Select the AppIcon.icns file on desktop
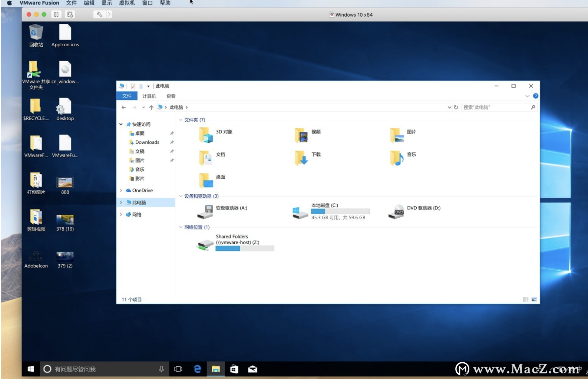 (x=65, y=36)
